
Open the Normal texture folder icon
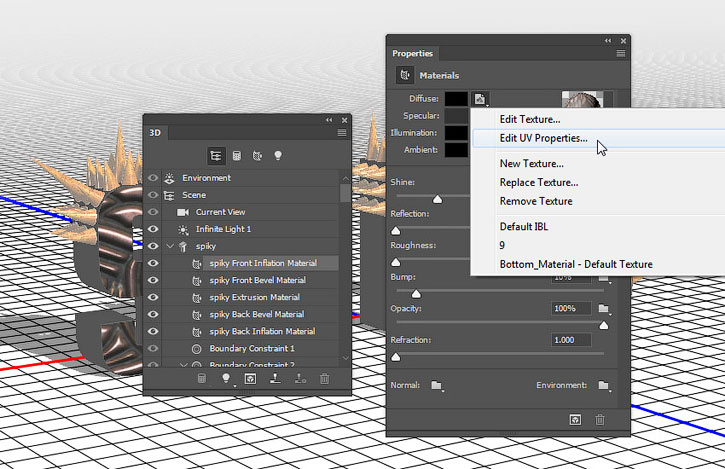coord(436,385)
